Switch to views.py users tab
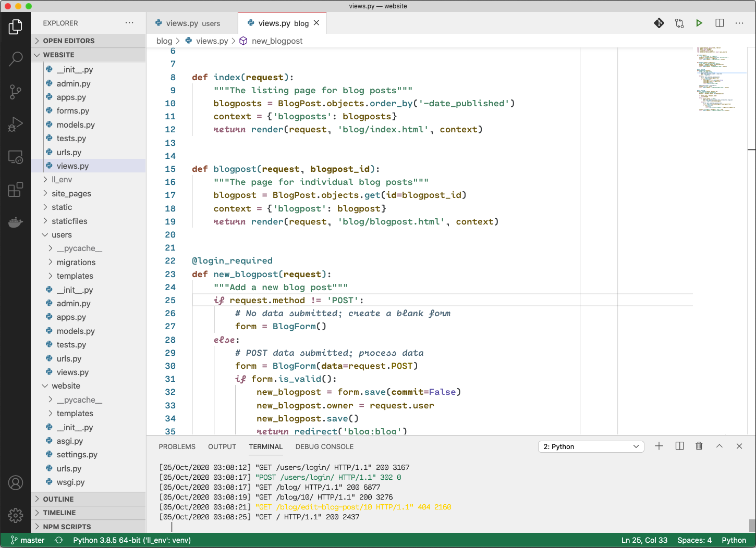This screenshot has width=756, height=548. tap(192, 23)
